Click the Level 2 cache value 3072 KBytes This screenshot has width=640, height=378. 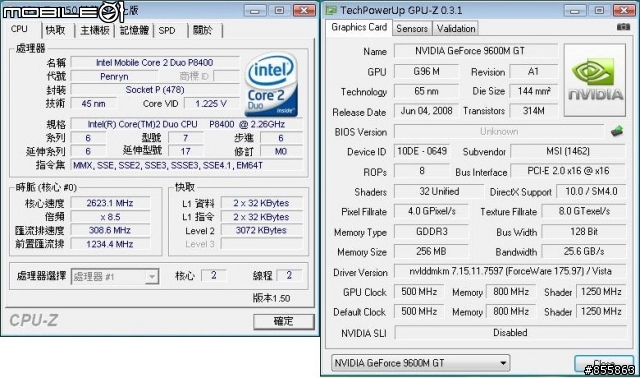pos(261,230)
